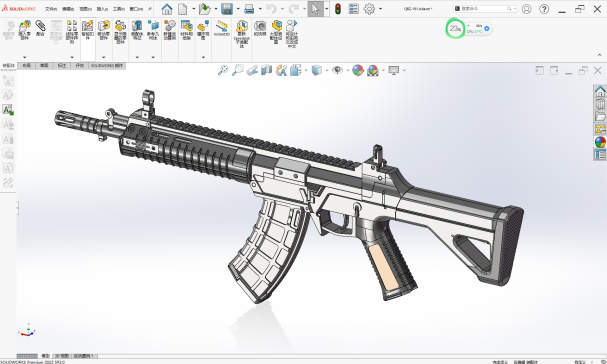
Task: Open the Design Library task pane icon
Action: tap(600, 104)
